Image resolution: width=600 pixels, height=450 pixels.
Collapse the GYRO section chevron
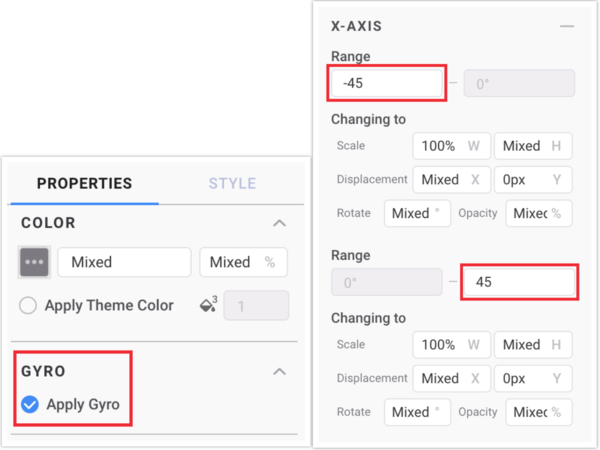[x=279, y=371]
